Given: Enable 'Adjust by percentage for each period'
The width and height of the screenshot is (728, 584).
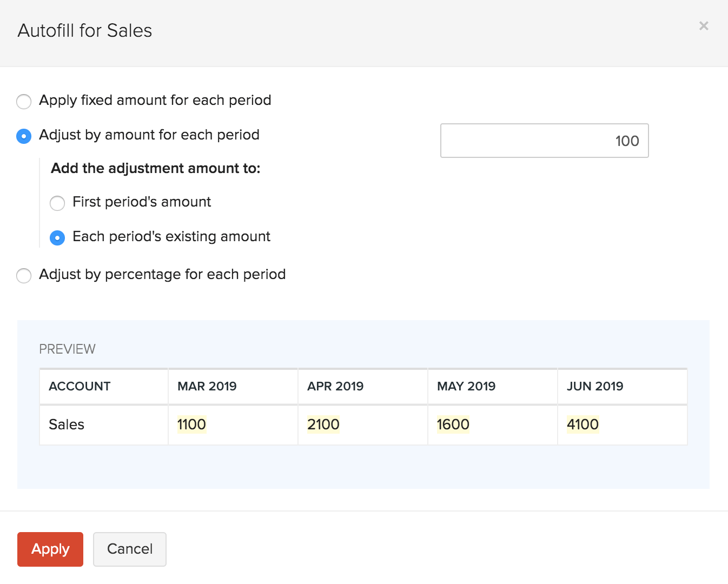Looking at the screenshot, I should coord(24,275).
